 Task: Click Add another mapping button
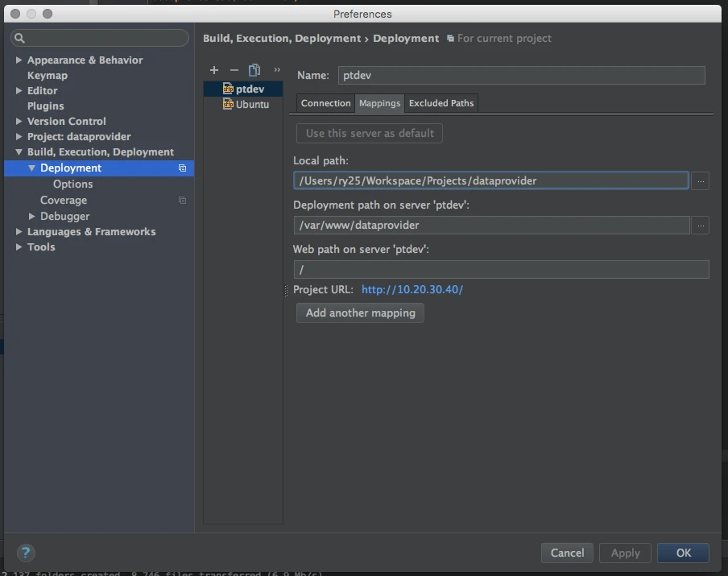pyautogui.click(x=360, y=313)
